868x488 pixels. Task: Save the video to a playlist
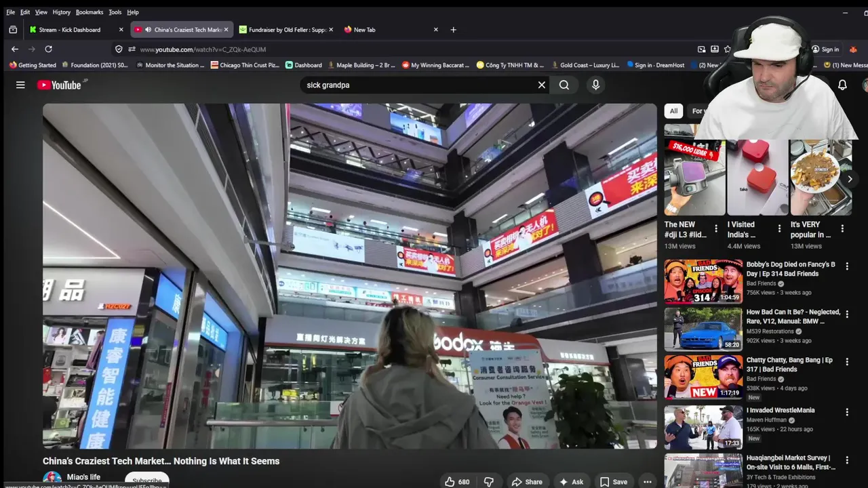click(613, 482)
